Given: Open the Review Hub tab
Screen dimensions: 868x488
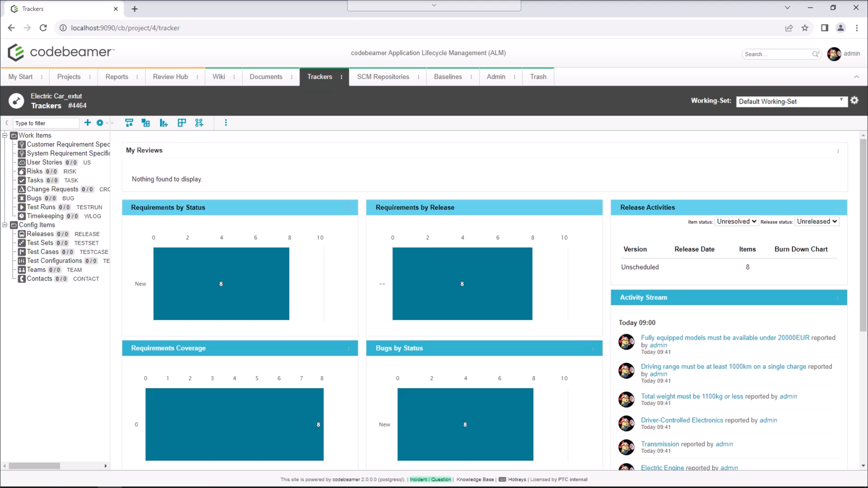Looking at the screenshot, I should 170,77.
